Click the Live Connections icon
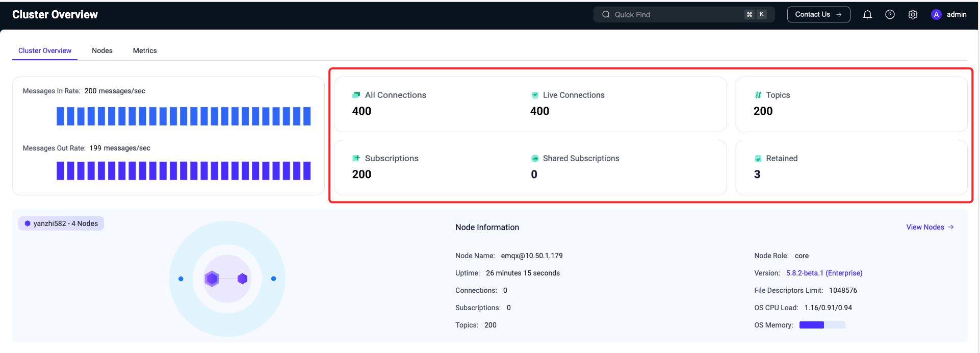The width and height of the screenshot is (980, 353). click(535, 95)
